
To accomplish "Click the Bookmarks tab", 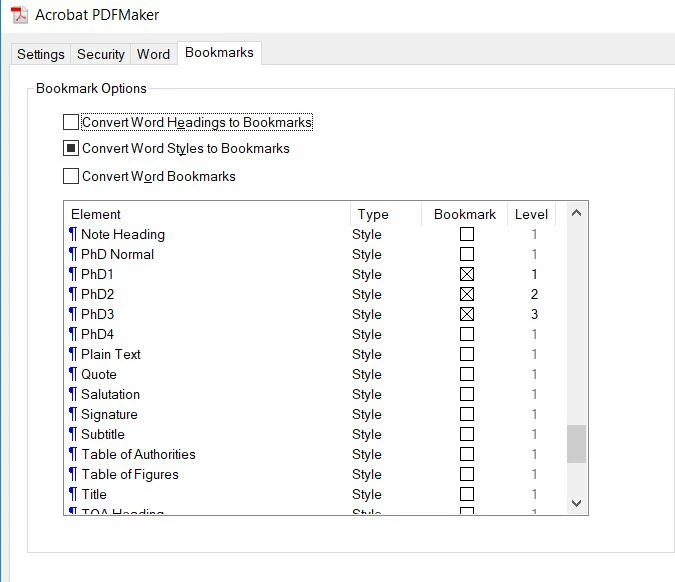I will (219, 53).
